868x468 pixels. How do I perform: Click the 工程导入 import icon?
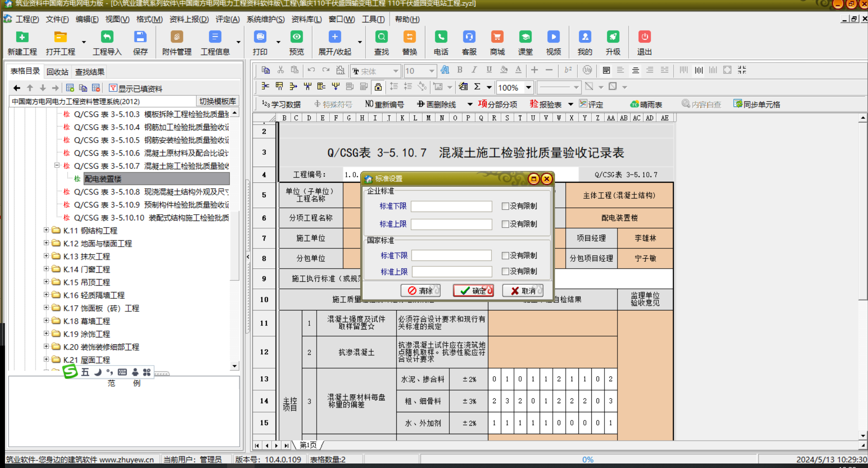click(107, 37)
